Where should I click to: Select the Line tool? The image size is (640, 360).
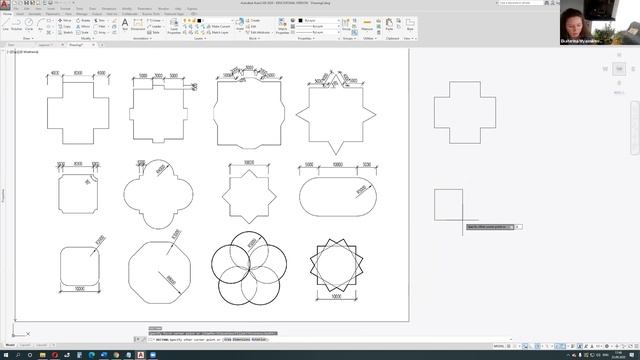(x=5, y=24)
